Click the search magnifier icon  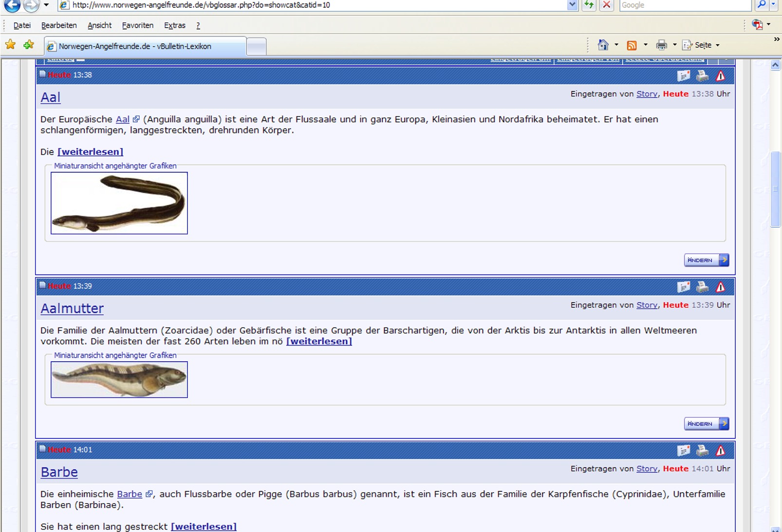click(x=762, y=5)
